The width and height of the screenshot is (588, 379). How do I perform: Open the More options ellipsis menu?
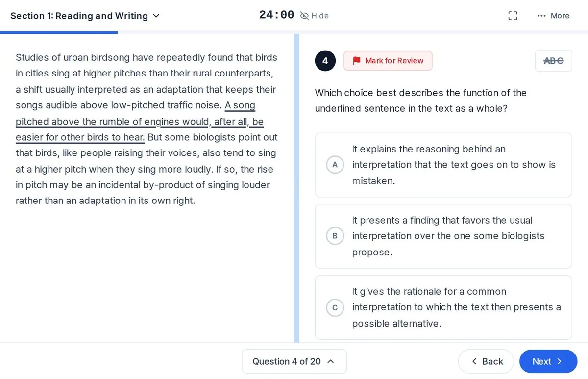[x=541, y=16]
